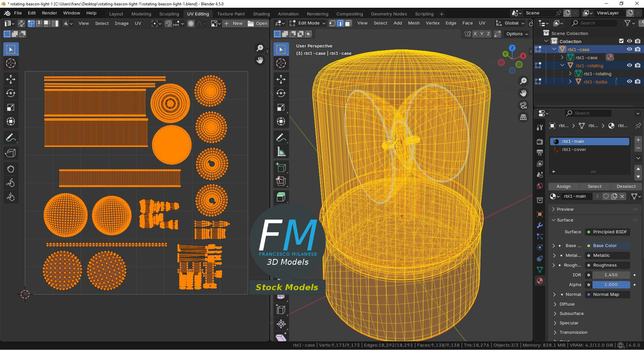The height and width of the screenshot is (350, 644).
Task: Uncheck the Collection exclude checkbox in outliner
Action: click(x=621, y=41)
